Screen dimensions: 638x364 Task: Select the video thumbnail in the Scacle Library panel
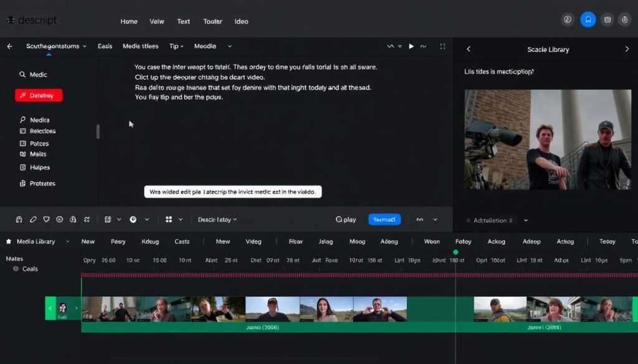pos(547,138)
